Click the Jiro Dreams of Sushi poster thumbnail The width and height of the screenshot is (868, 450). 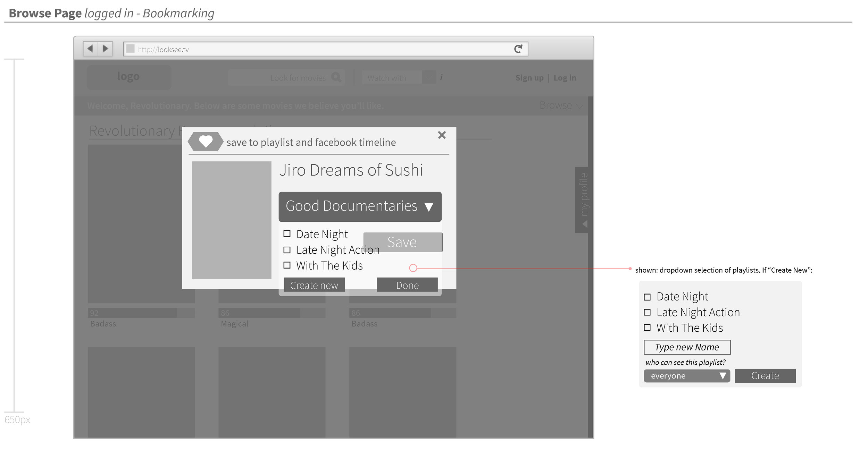(x=232, y=220)
